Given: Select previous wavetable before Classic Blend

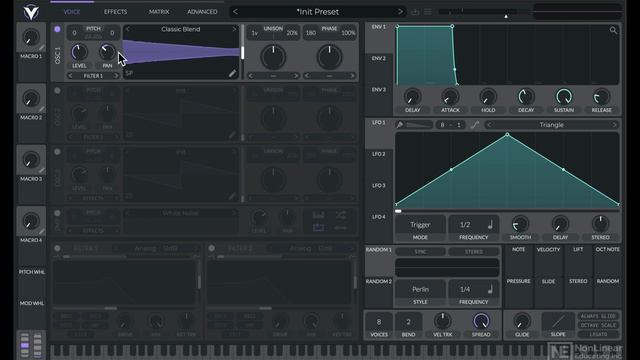Looking at the screenshot, I should click(128, 29).
